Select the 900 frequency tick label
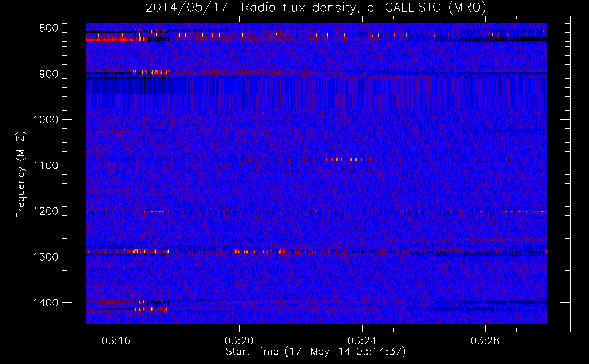Image resolution: width=589 pixels, height=364 pixels. (x=49, y=74)
